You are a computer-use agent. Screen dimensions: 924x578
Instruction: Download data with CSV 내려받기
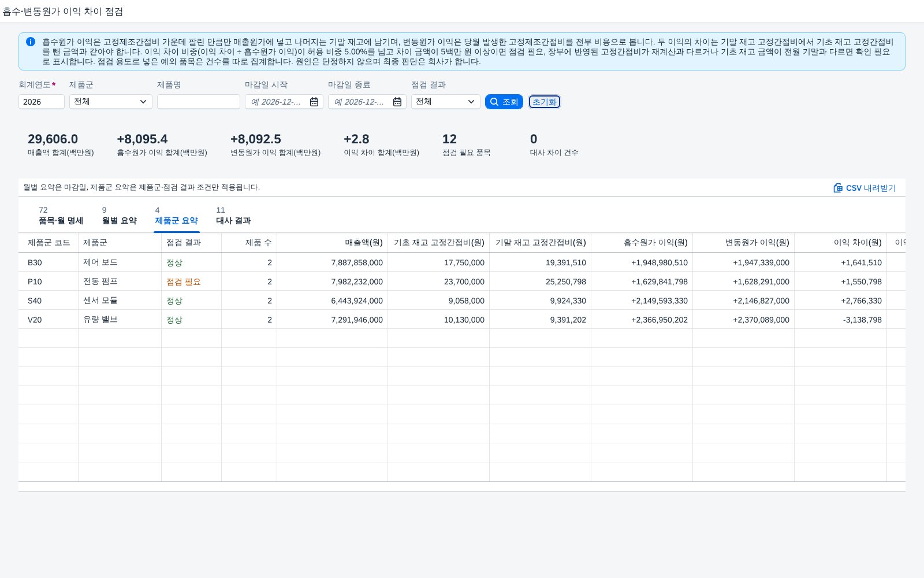(865, 188)
